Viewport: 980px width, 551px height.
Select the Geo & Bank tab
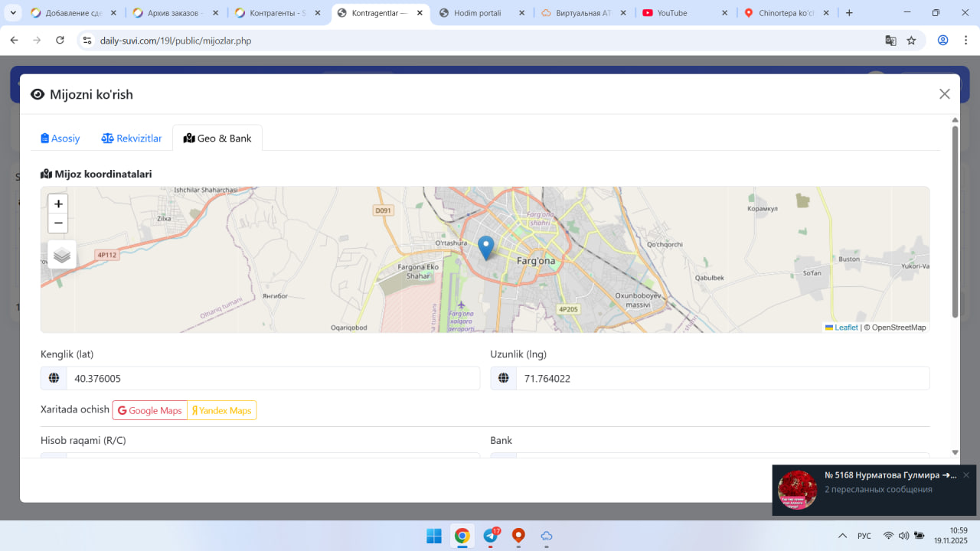(217, 139)
